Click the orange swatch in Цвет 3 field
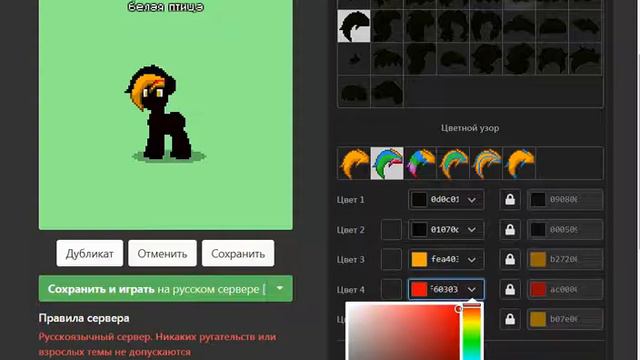This screenshot has width=640, height=360. click(419, 259)
